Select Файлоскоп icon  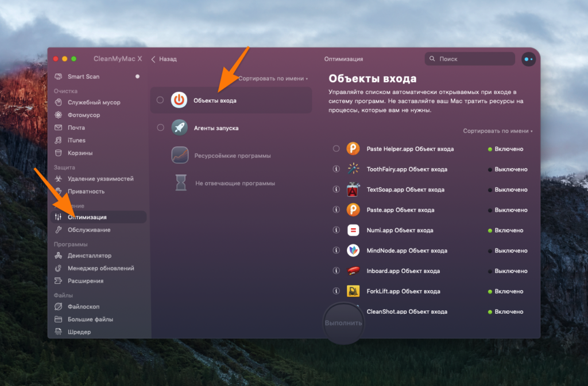59,306
